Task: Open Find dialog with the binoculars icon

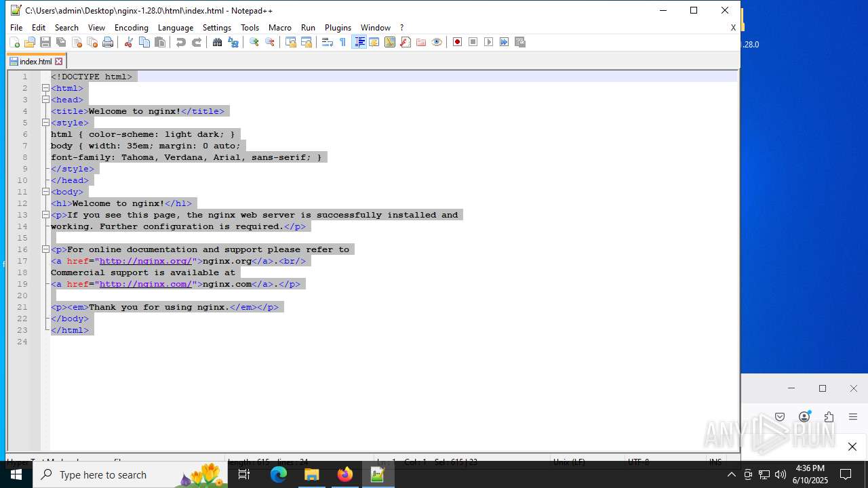Action: pyautogui.click(x=217, y=42)
